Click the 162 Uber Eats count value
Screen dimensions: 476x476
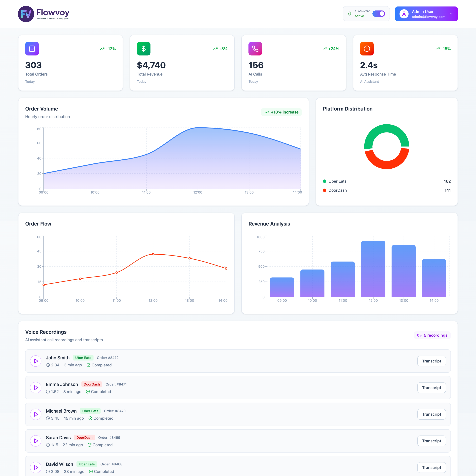(x=447, y=181)
